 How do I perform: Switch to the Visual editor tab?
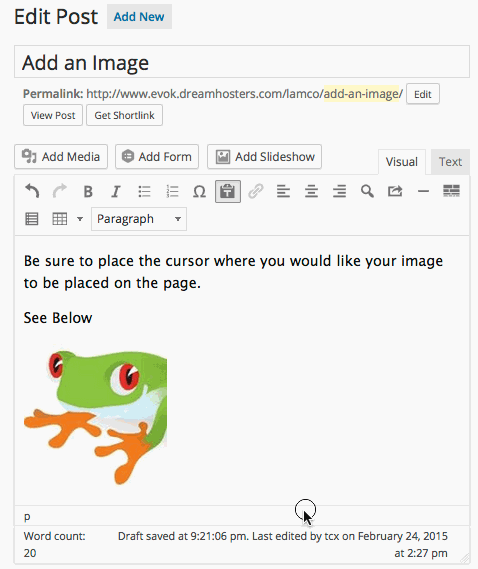pos(401,162)
